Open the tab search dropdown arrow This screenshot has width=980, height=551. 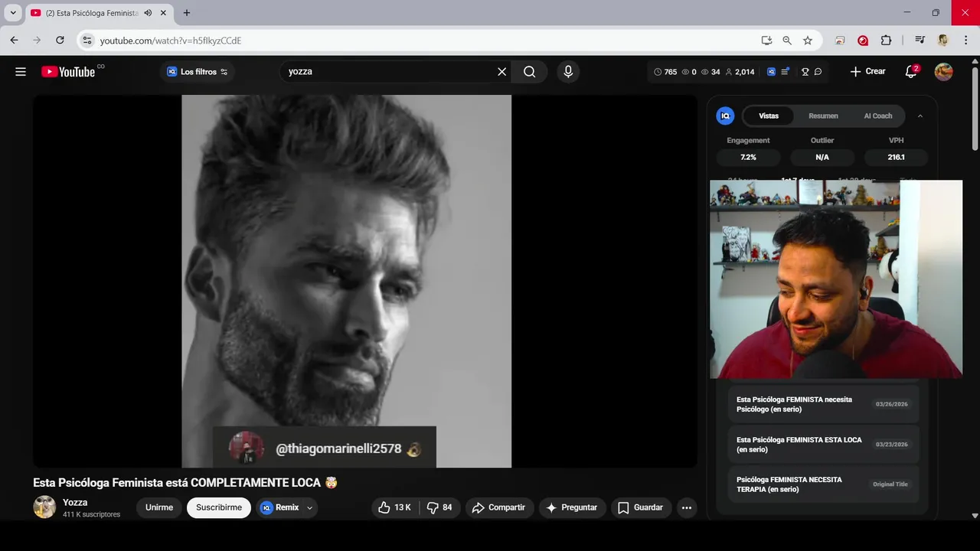tap(13, 13)
